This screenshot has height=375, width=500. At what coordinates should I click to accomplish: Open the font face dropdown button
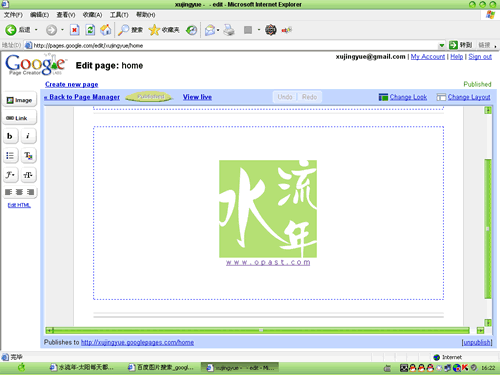[x=10, y=175]
